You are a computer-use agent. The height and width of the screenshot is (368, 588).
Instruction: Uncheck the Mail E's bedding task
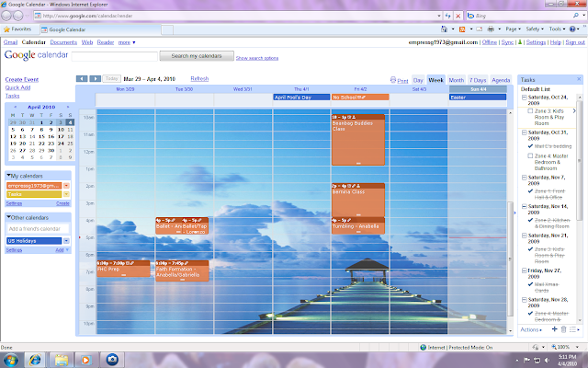click(x=530, y=146)
